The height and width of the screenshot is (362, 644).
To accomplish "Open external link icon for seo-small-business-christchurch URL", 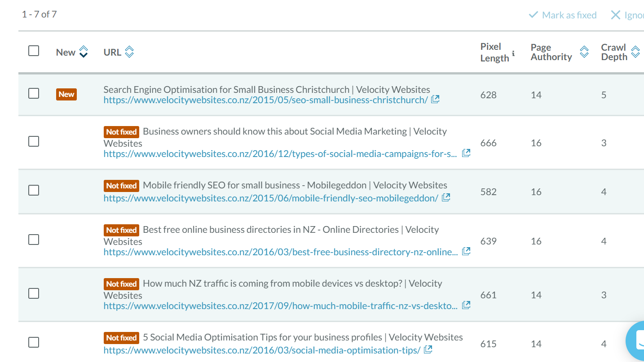I will pos(435,100).
